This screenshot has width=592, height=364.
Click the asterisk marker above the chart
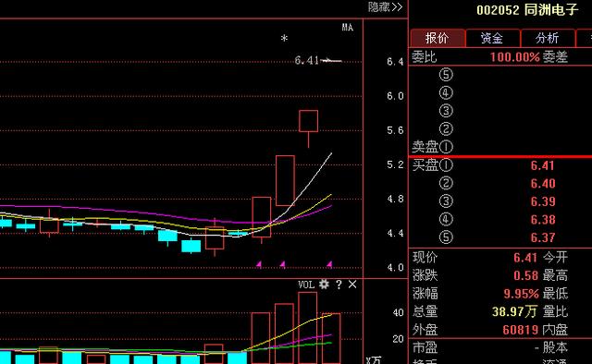(x=284, y=38)
